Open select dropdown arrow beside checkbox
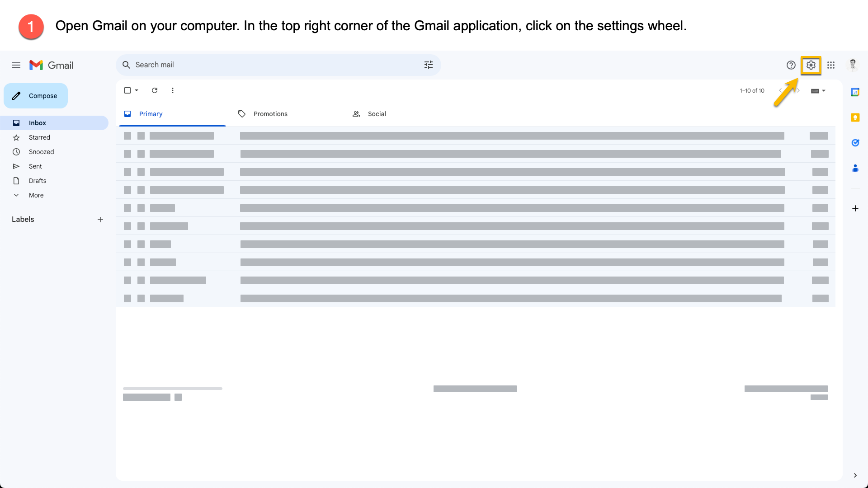The height and width of the screenshot is (488, 868). click(137, 90)
